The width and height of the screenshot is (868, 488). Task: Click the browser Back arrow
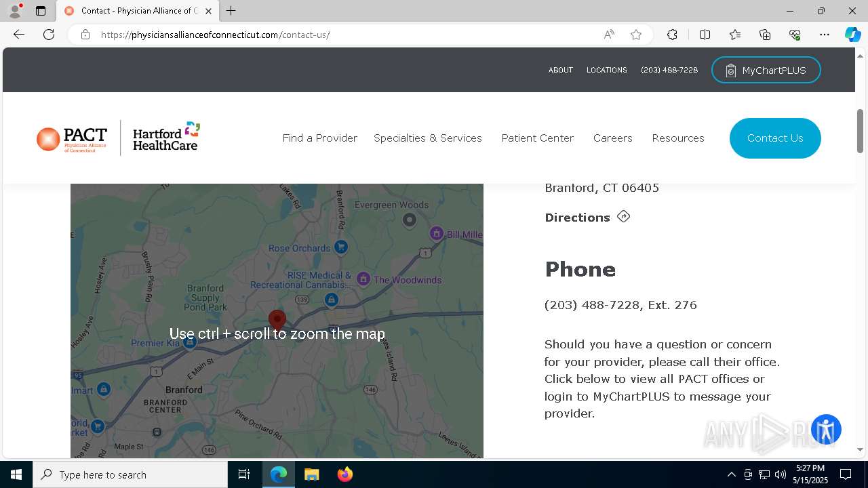click(19, 35)
